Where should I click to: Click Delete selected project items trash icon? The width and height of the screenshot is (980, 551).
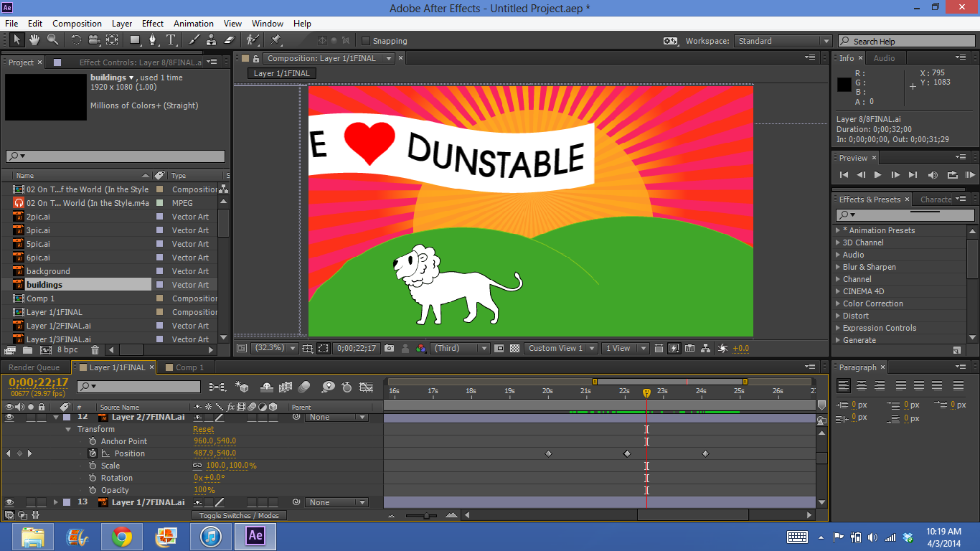pos(95,350)
